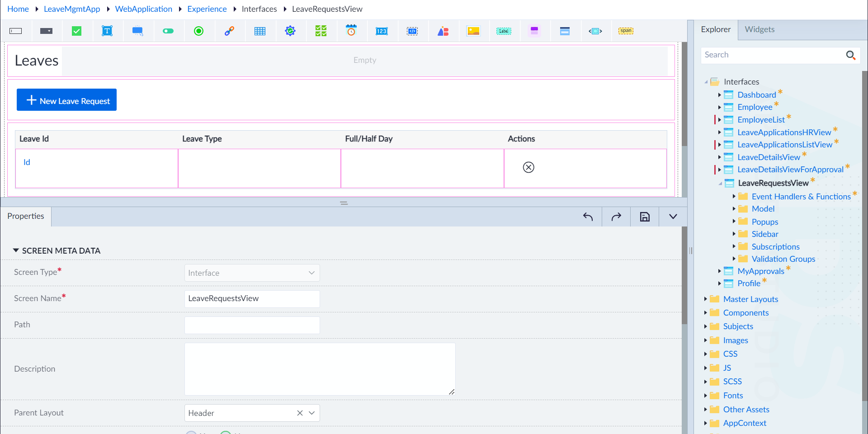
Task: Select the toggle switch widget icon
Action: 168,31
